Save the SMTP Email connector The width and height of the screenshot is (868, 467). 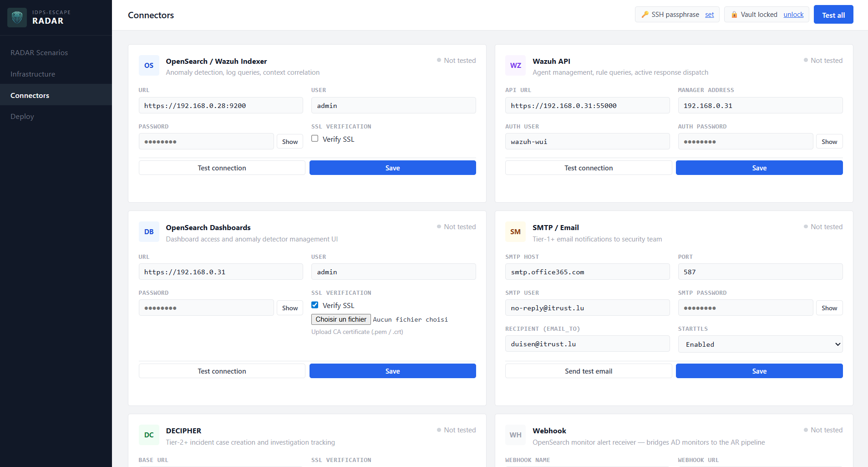click(x=759, y=371)
